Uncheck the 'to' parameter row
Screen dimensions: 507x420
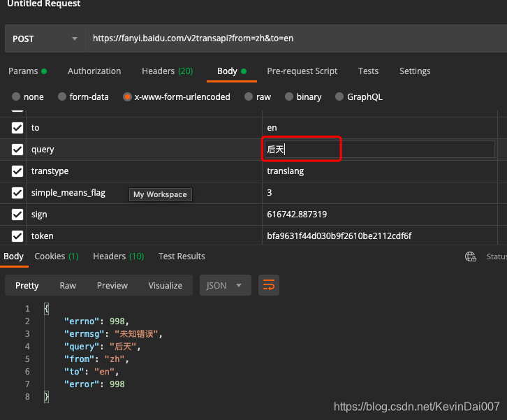17,128
